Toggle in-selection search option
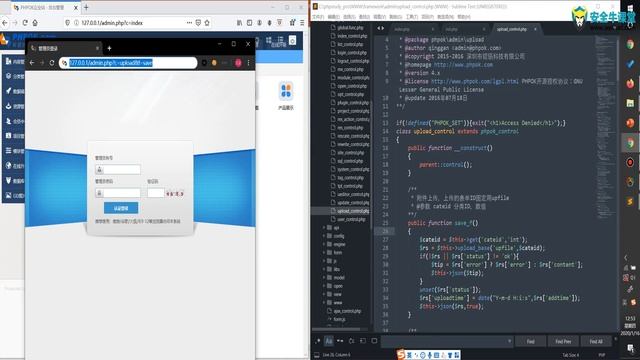The height and width of the screenshot is (360, 640). (363, 341)
